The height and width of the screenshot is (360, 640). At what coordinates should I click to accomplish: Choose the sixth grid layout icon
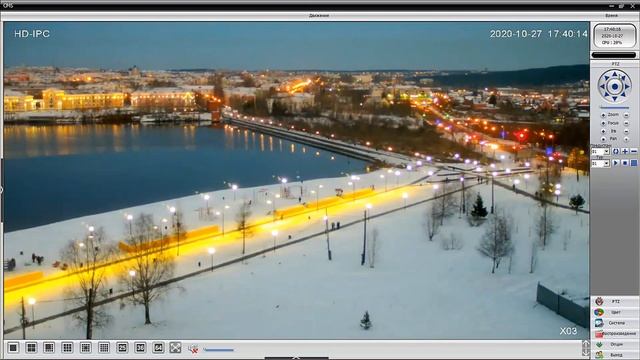(x=104, y=348)
